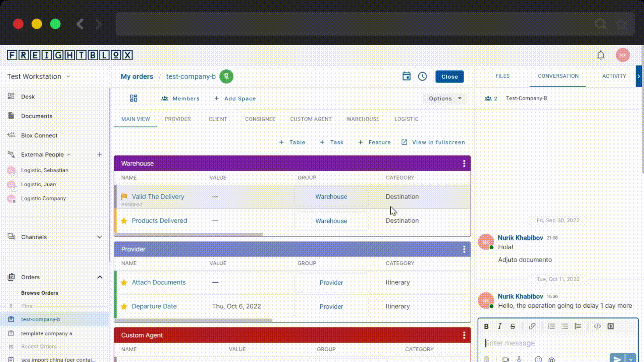644x362 pixels.
Task: Select the WAREHOUSE view tab
Action: coord(363,119)
